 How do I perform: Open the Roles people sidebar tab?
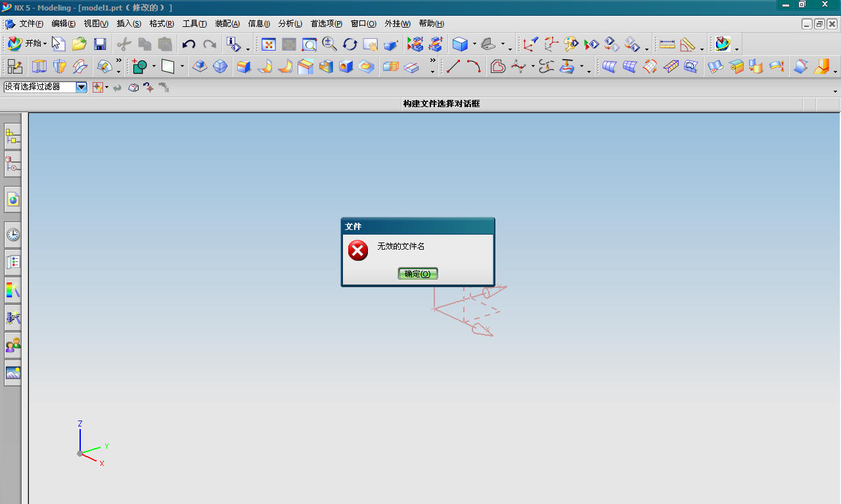pyautogui.click(x=12, y=345)
